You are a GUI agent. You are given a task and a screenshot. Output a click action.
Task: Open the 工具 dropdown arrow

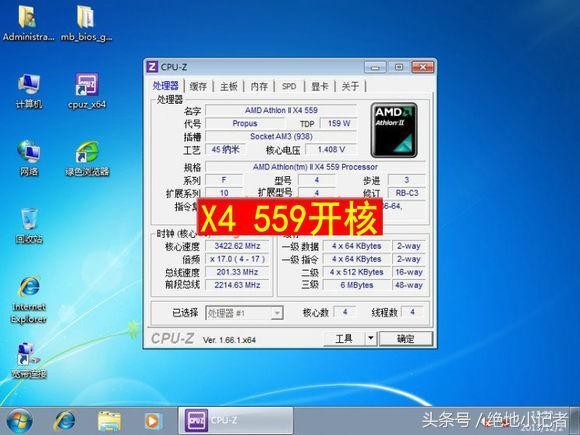[x=371, y=338]
